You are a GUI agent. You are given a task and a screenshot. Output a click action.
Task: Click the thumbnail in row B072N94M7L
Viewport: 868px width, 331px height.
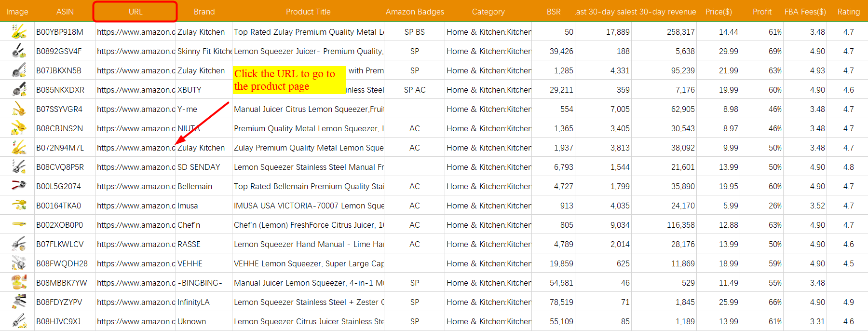coord(19,148)
